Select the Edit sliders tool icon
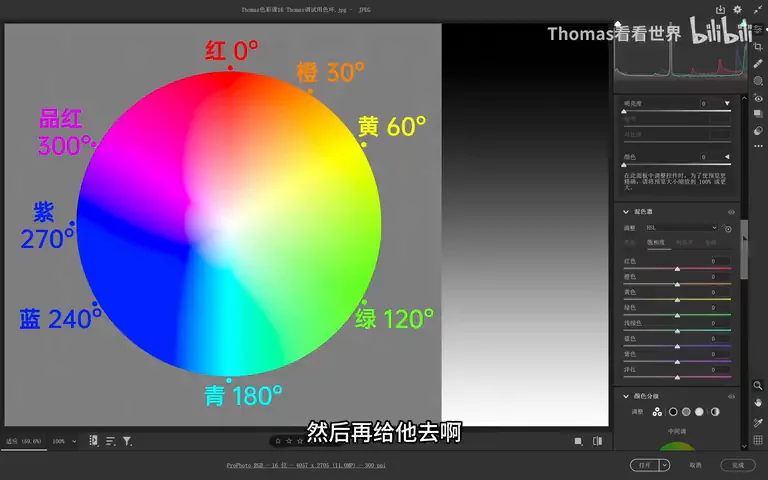This screenshot has width=768, height=480. (758, 30)
